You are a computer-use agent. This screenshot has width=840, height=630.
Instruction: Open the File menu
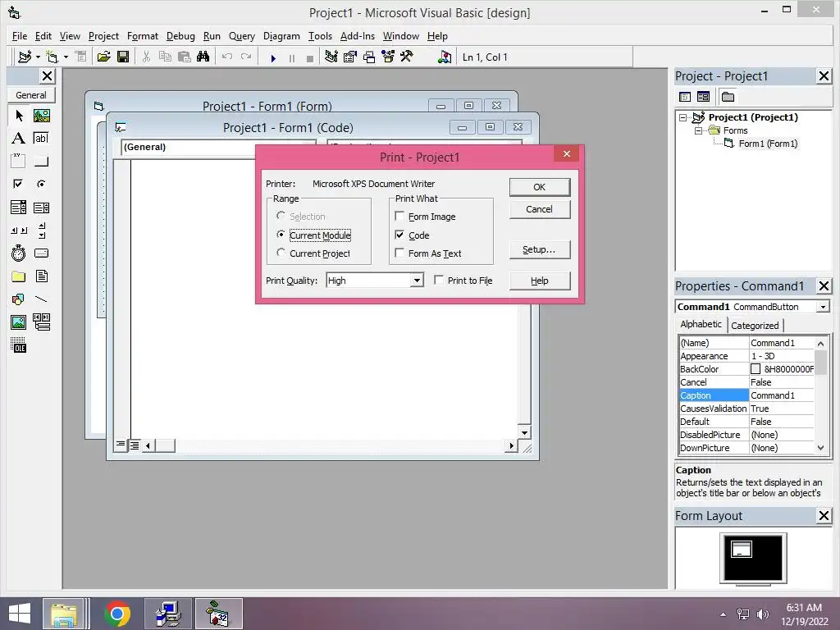(x=20, y=36)
